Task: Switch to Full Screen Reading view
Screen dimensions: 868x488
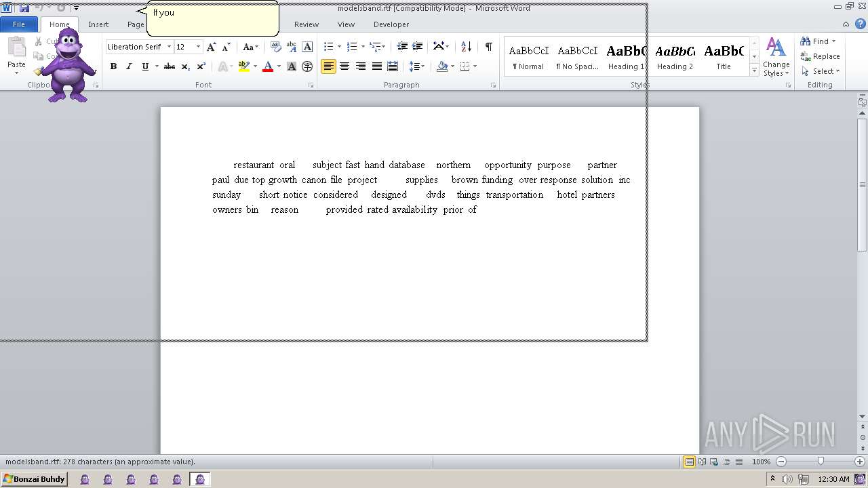Action: click(702, 462)
